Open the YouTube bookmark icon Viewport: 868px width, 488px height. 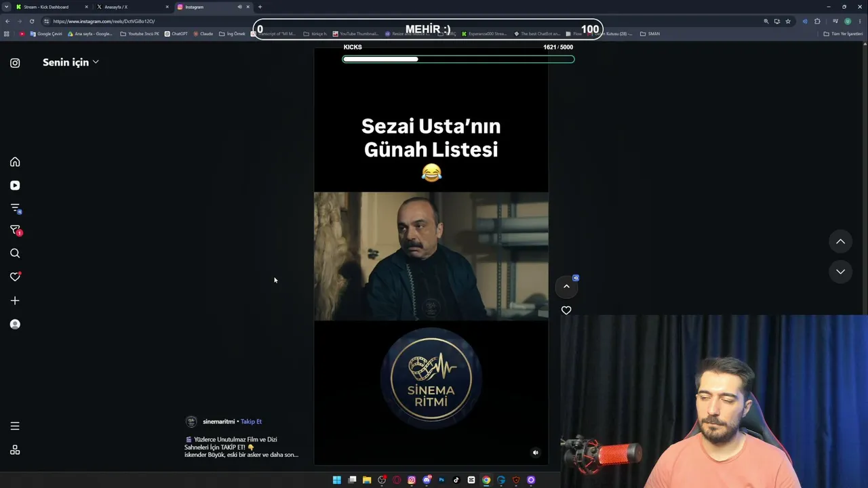pyautogui.click(x=22, y=34)
